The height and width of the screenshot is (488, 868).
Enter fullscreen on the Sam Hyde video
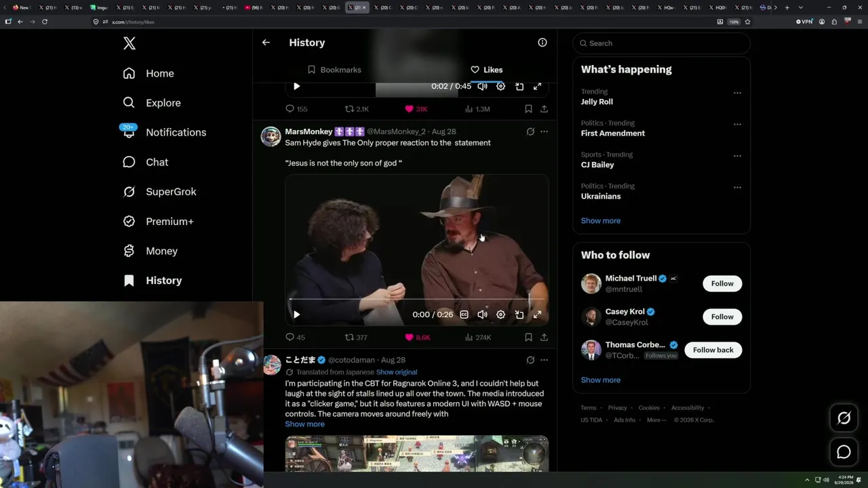pos(537,314)
